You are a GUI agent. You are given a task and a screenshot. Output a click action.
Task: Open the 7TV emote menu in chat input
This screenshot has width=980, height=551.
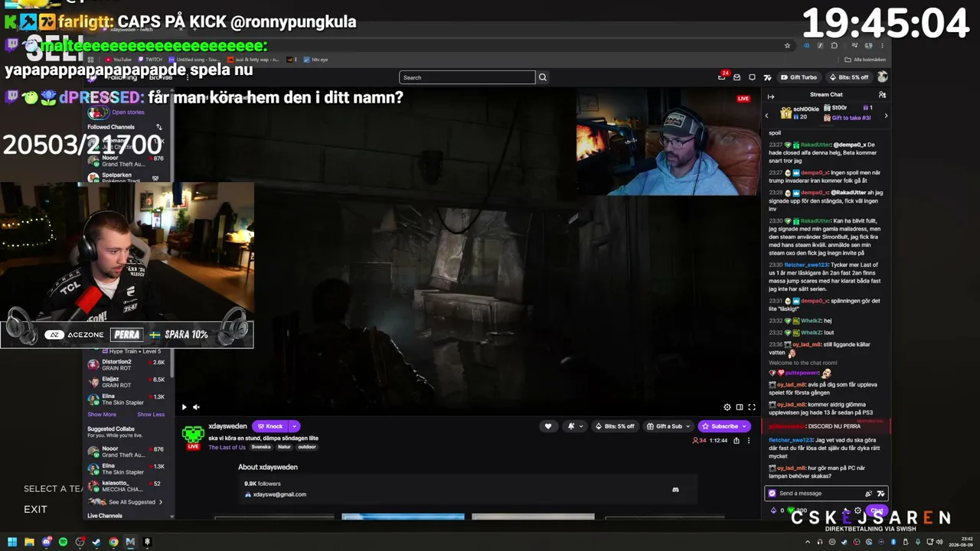click(880, 494)
